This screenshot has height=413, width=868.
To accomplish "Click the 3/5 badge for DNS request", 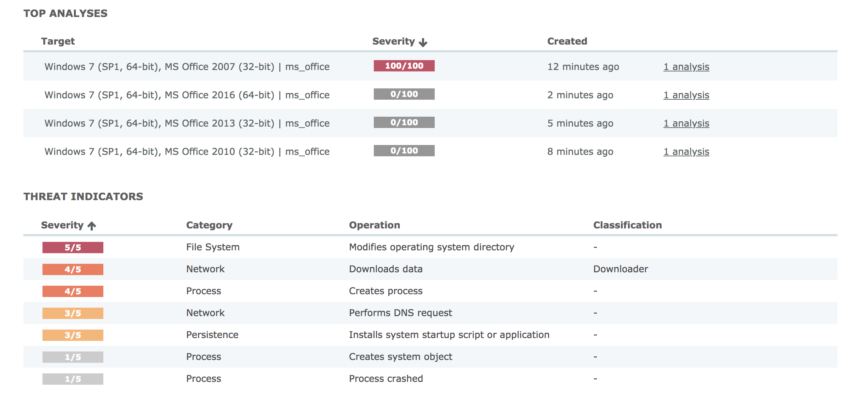I will [x=73, y=313].
